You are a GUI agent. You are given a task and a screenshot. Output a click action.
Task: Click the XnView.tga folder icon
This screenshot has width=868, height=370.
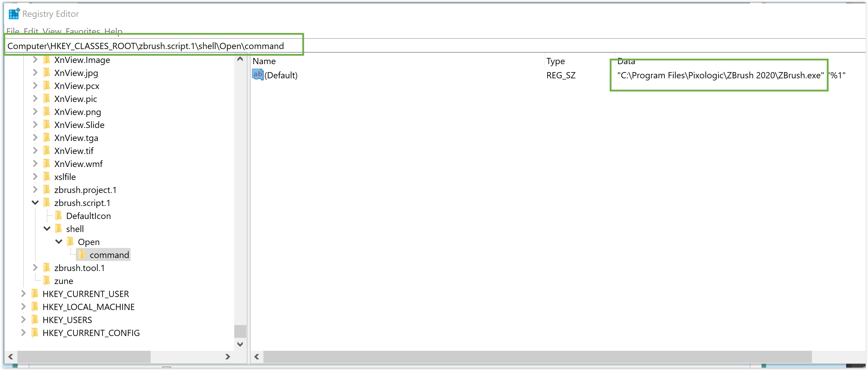pyautogui.click(x=47, y=138)
